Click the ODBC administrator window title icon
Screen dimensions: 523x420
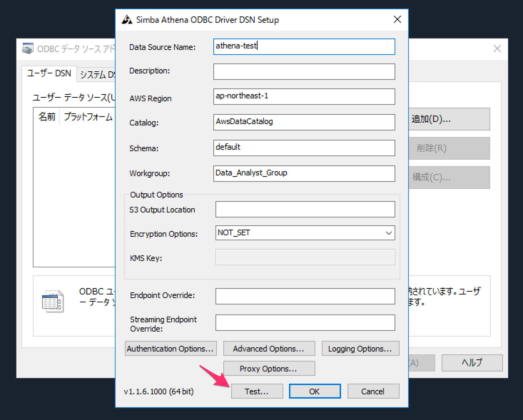click(28, 48)
